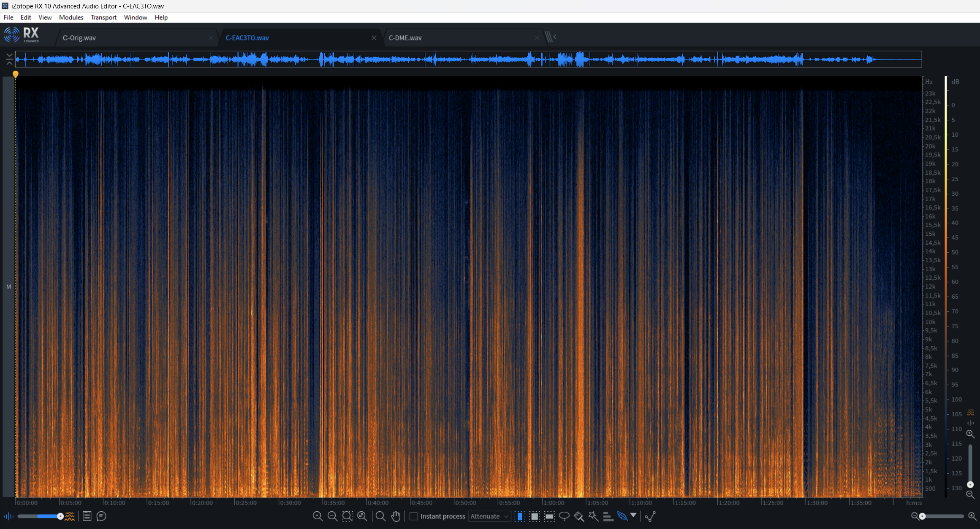980x529 pixels.
Task: Select the Time-frequency selection tool
Action: [x=535, y=516]
